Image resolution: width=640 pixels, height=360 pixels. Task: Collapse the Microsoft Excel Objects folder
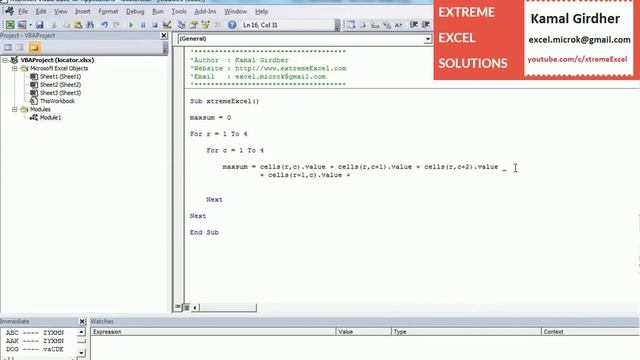coord(15,68)
